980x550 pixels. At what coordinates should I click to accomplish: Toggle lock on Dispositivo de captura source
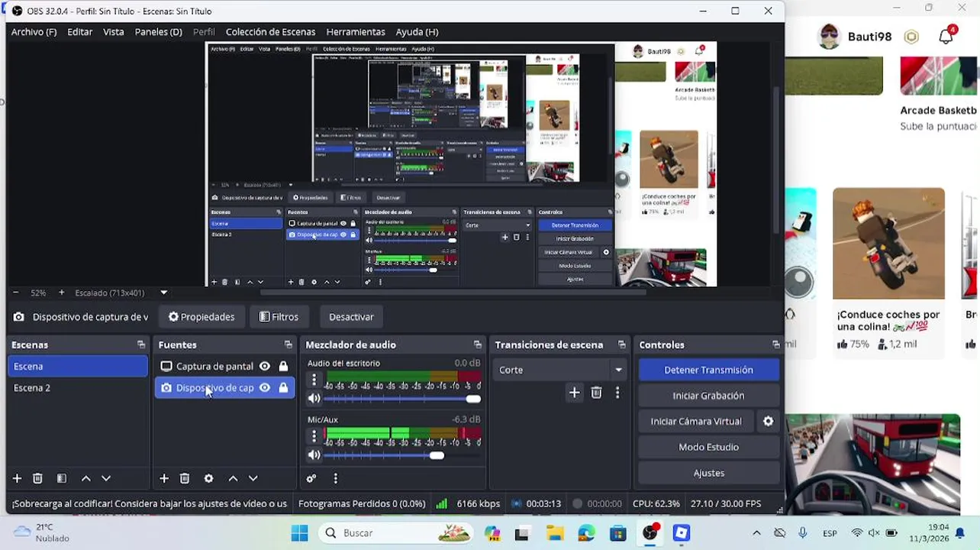tap(283, 387)
